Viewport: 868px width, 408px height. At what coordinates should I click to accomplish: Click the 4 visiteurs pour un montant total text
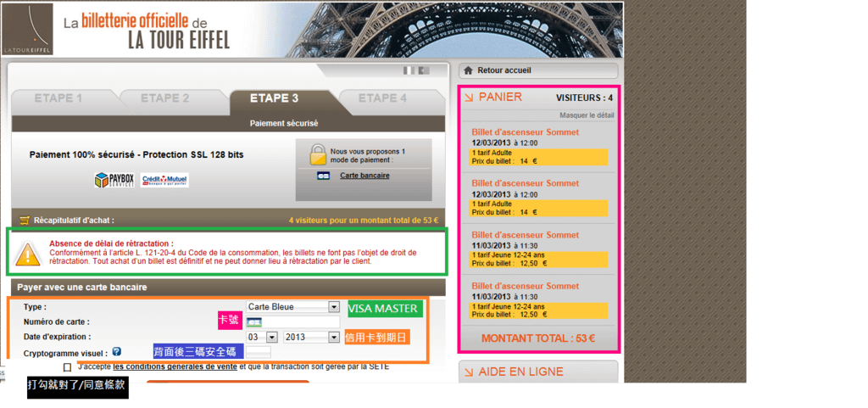coord(364,220)
